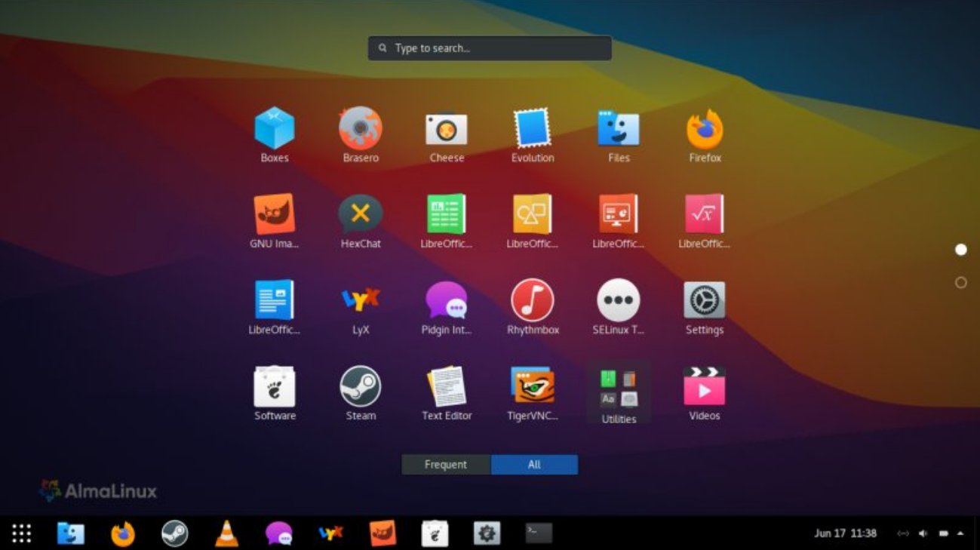This screenshot has height=550, width=980.
Task: Open the system tray expander arrow
Action: (x=960, y=533)
